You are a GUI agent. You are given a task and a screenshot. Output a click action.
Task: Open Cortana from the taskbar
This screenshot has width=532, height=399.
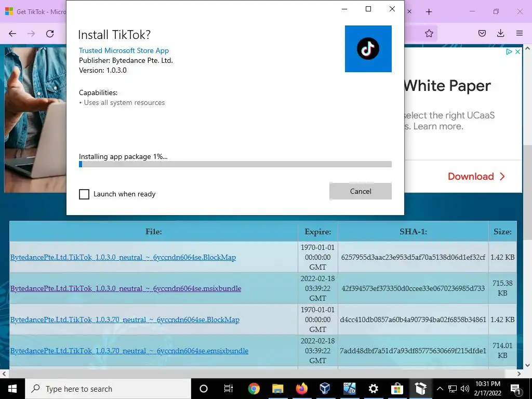(x=203, y=389)
